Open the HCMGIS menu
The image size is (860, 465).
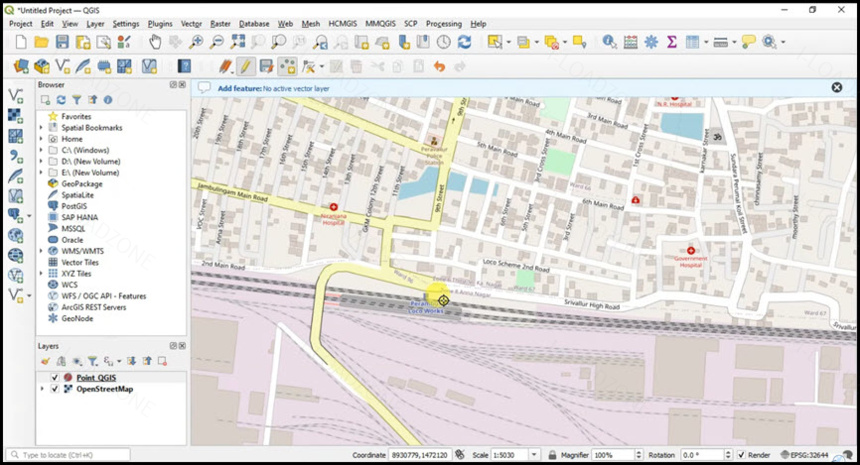pyautogui.click(x=342, y=24)
